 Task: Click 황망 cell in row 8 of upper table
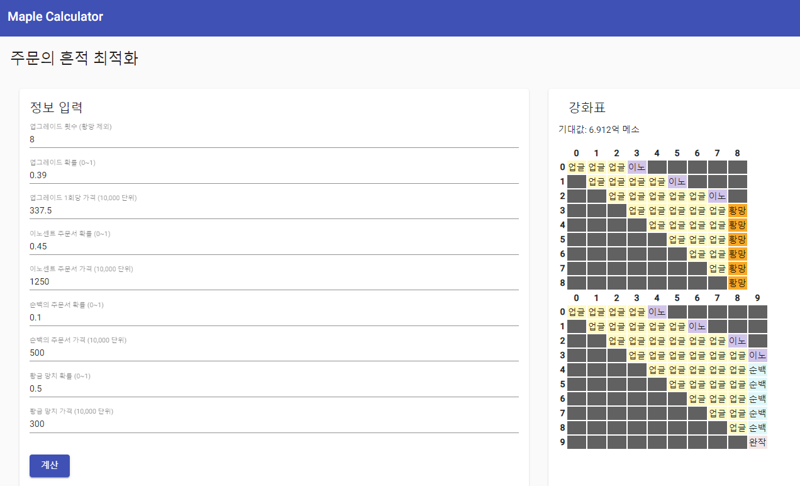pos(737,283)
